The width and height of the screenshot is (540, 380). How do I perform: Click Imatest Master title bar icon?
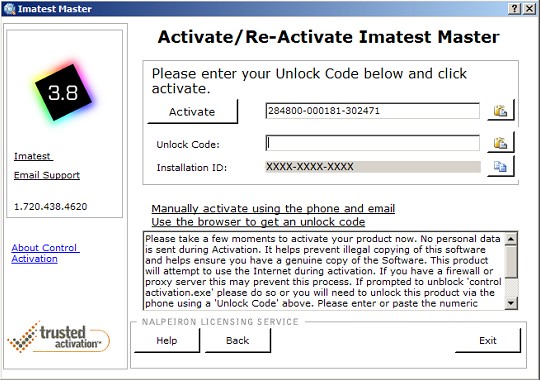coord(10,9)
